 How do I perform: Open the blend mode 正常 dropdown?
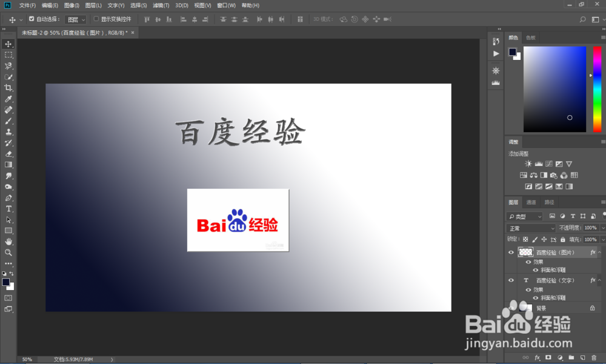(x=531, y=228)
